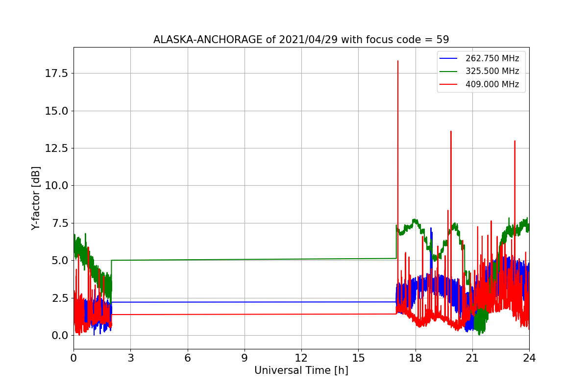
Task: Click the blue line sample in legend
Action: tap(448, 58)
